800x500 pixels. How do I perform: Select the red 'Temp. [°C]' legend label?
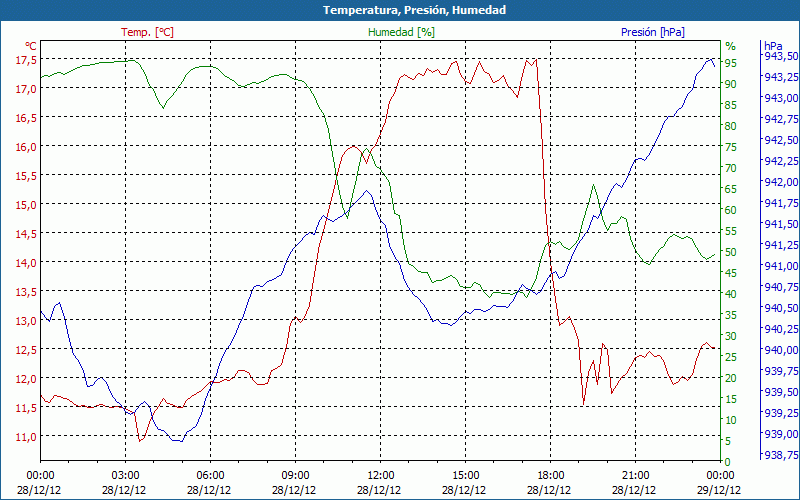click(147, 32)
